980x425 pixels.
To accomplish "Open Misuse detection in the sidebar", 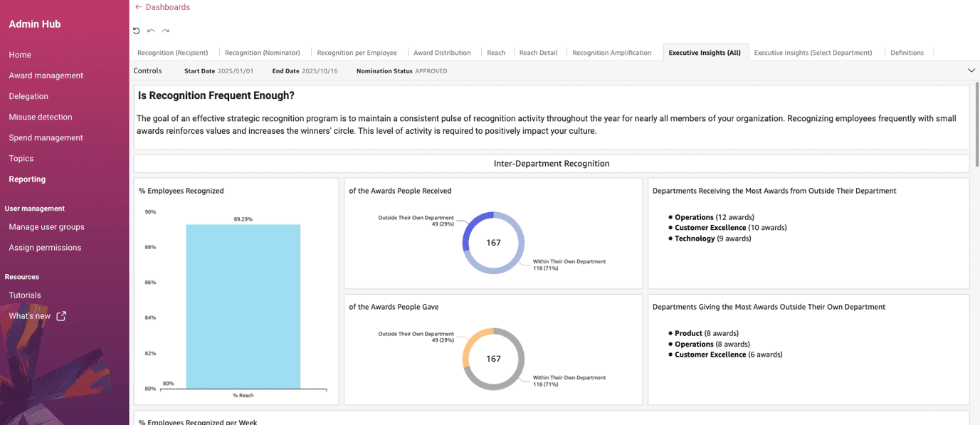I will [40, 117].
